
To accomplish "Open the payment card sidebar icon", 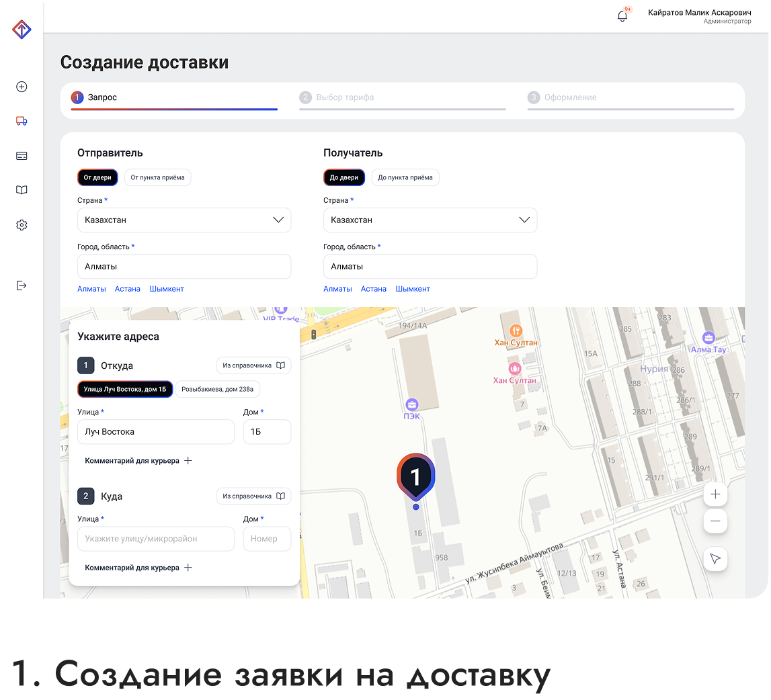I will (22, 156).
